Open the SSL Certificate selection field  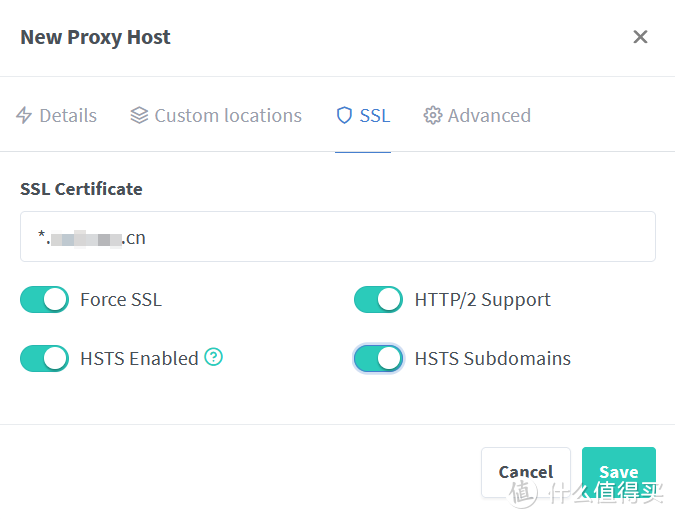click(x=337, y=237)
